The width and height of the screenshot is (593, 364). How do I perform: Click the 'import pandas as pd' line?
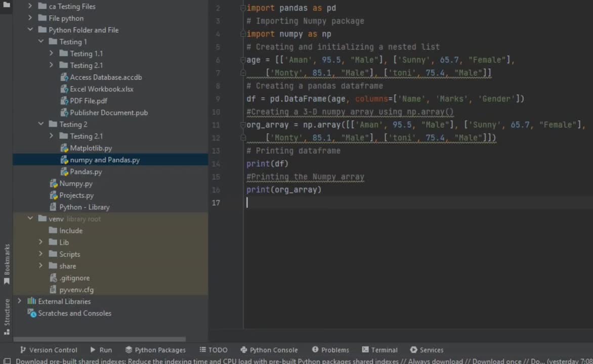tap(291, 8)
